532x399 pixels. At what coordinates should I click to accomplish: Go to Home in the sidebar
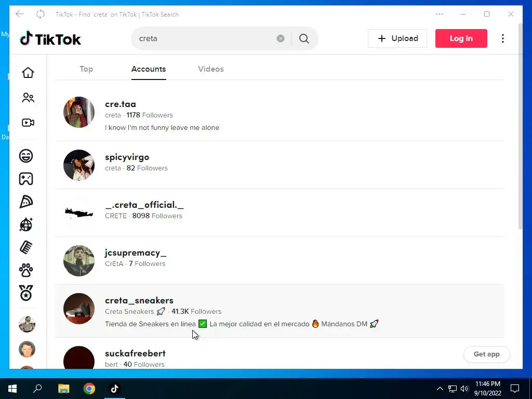[28, 73]
